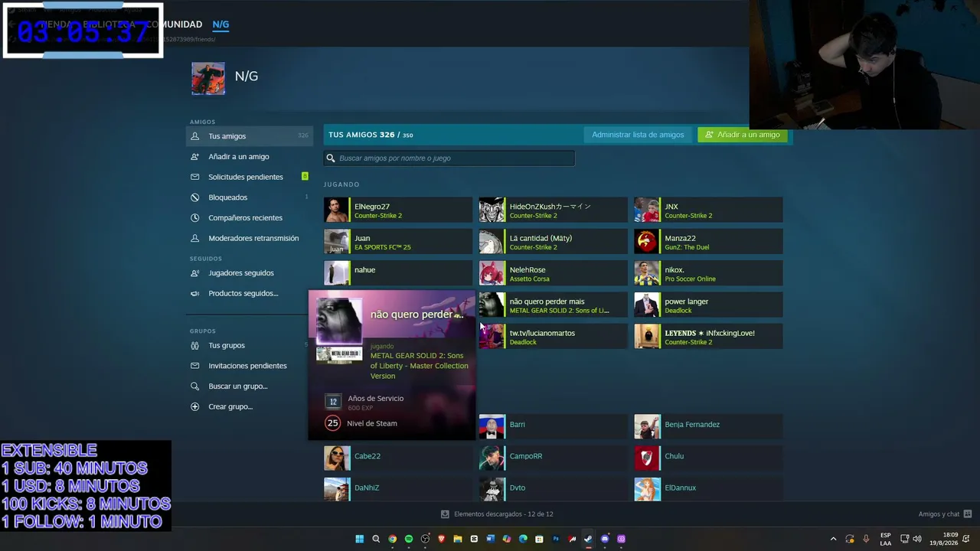Open Microsoft Edge from the taskbar

click(x=523, y=539)
